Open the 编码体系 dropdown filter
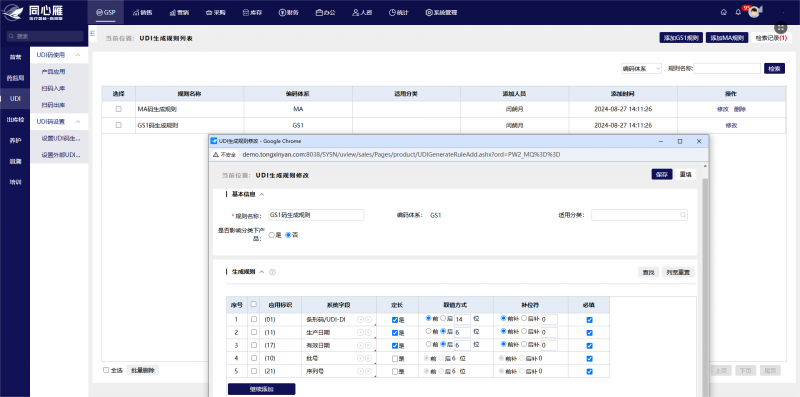Viewport: 800px width, 397px height. pyautogui.click(x=641, y=68)
